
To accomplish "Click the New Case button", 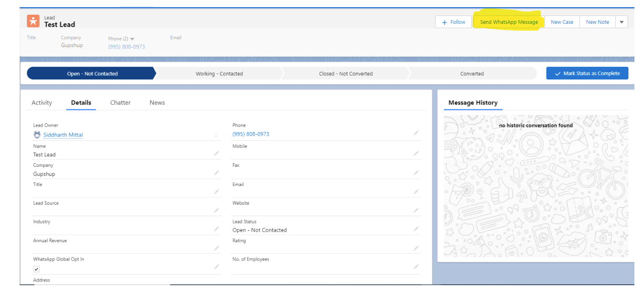I will click(x=562, y=22).
